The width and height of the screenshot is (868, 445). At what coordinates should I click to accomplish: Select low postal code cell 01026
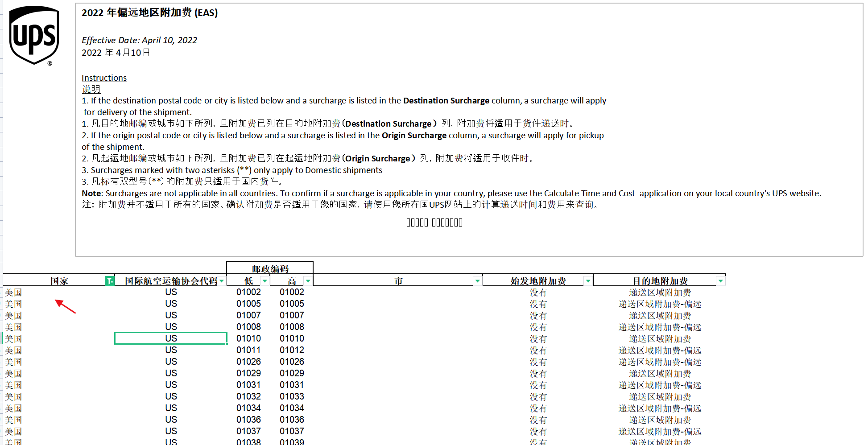248,362
